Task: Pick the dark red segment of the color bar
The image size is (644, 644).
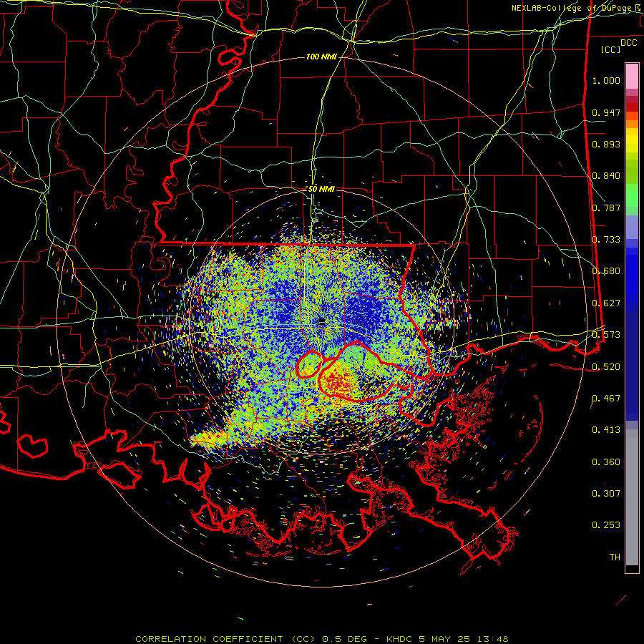Action: tap(632, 107)
